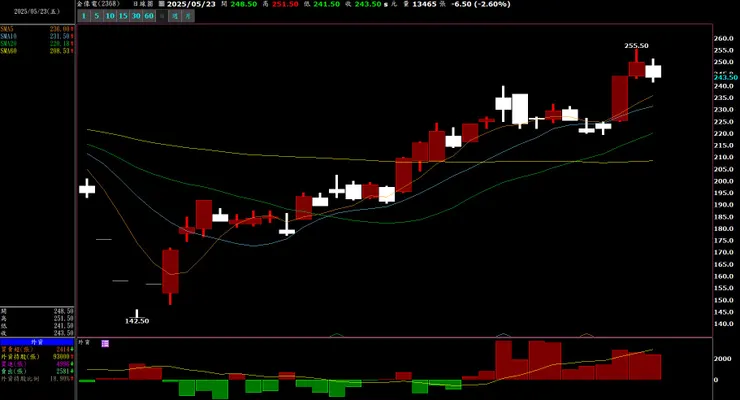Switch to the 10-minute chart
Screen dimensions: 740x400
[x=109, y=16]
